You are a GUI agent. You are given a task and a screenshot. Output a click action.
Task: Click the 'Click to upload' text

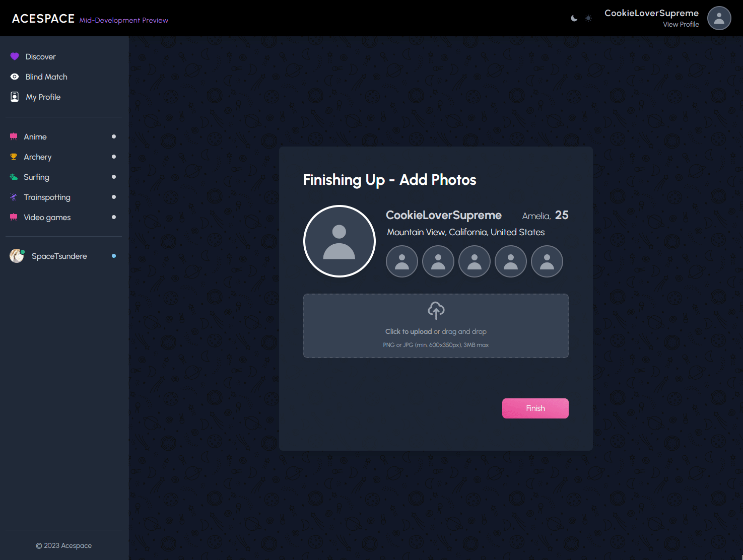[409, 331]
